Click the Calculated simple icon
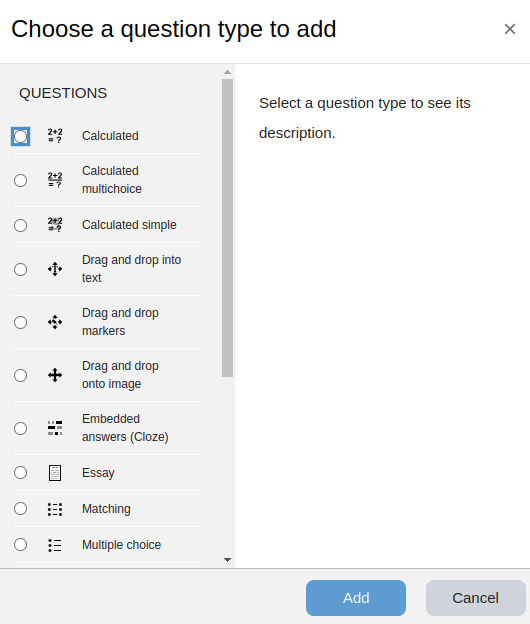The height and width of the screenshot is (624, 530). point(55,225)
